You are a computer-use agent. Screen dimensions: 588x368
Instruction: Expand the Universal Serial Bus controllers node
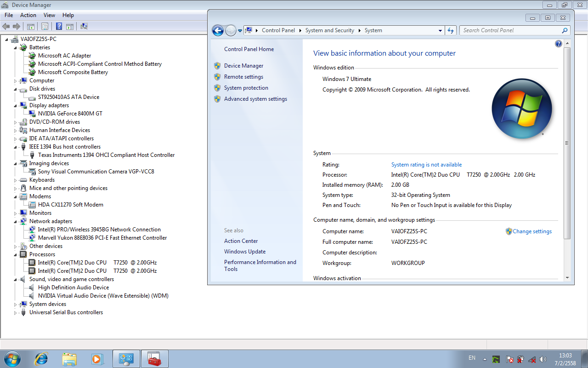15,313
